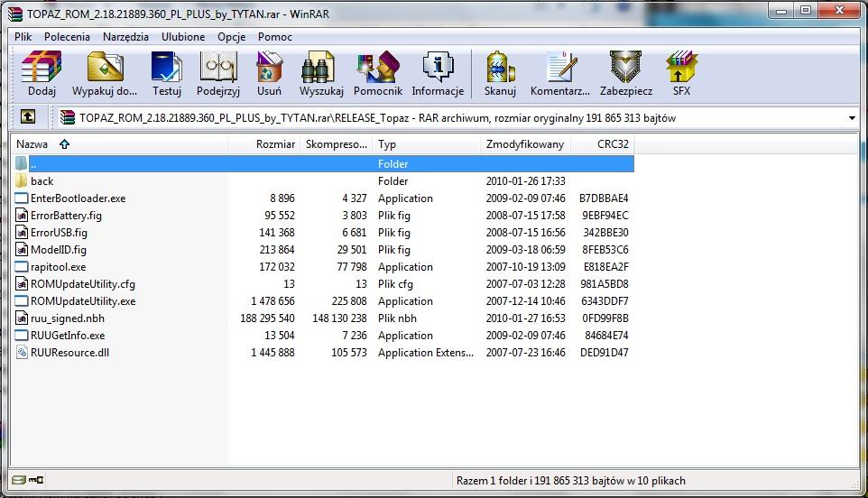Click the EnterBootloader.exe file icon
Image resolution: width=868 pixels, height=498 pixels.
pos(21,198)
